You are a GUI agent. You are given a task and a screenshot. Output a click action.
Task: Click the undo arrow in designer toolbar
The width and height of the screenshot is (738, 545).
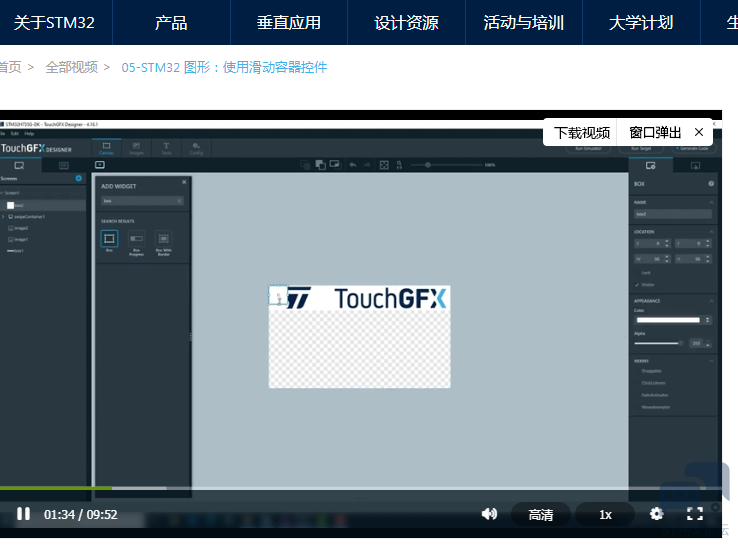pyautogui.click(x=353, y=165)
